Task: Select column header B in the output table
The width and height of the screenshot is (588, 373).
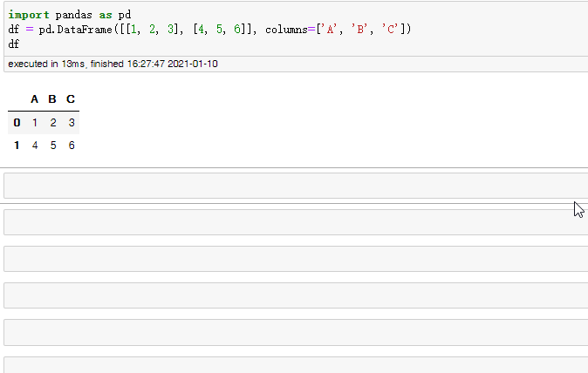Action: coord(52,99)
